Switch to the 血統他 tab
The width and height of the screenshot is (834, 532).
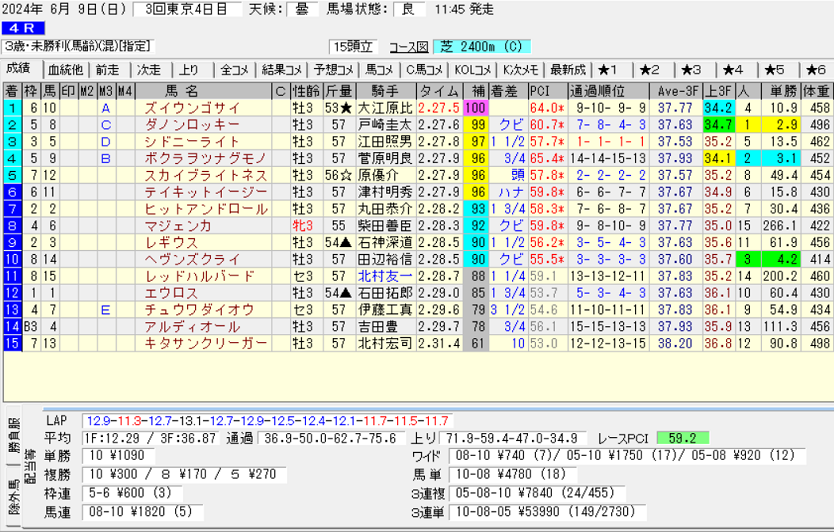click(65, 69)
